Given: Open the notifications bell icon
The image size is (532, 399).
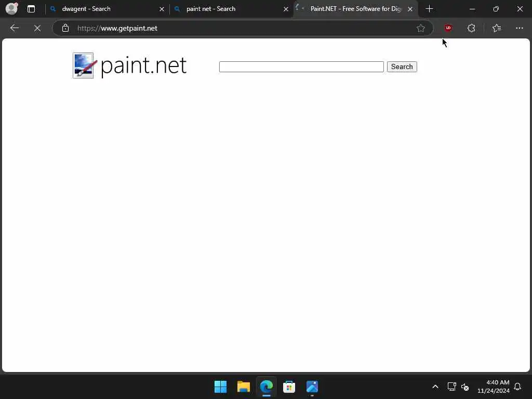Looking at the screenshot, I should pos(517,387).
